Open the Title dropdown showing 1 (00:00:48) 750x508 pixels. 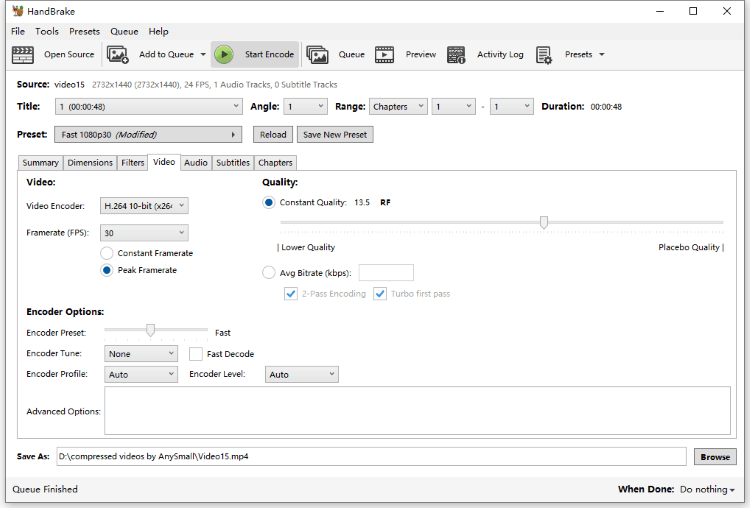(149, 107)
